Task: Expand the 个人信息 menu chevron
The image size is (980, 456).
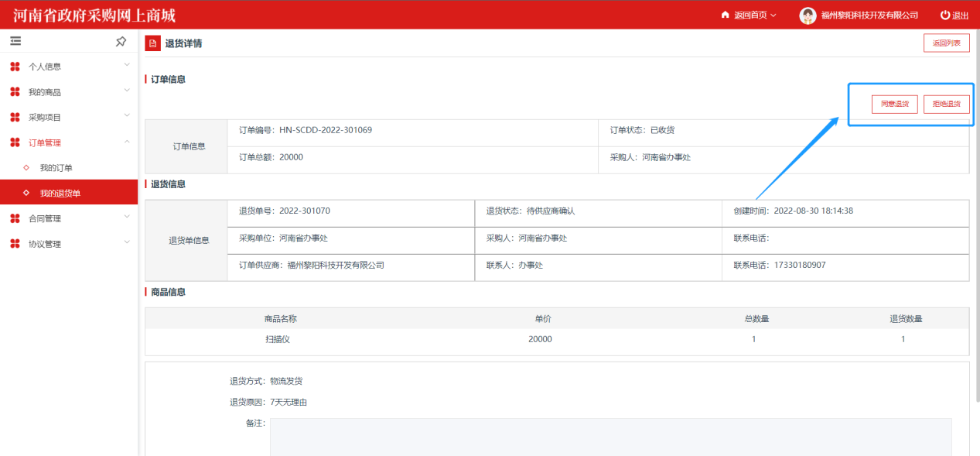Action: 127,65
